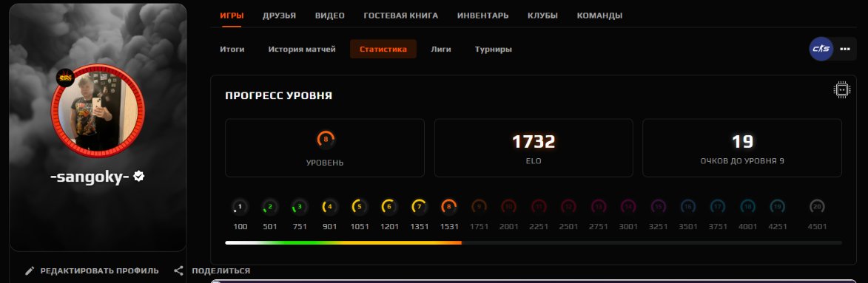Click the 19 points to level 9 value
This screenshot has height=283, width=868.
coord(742,142)
